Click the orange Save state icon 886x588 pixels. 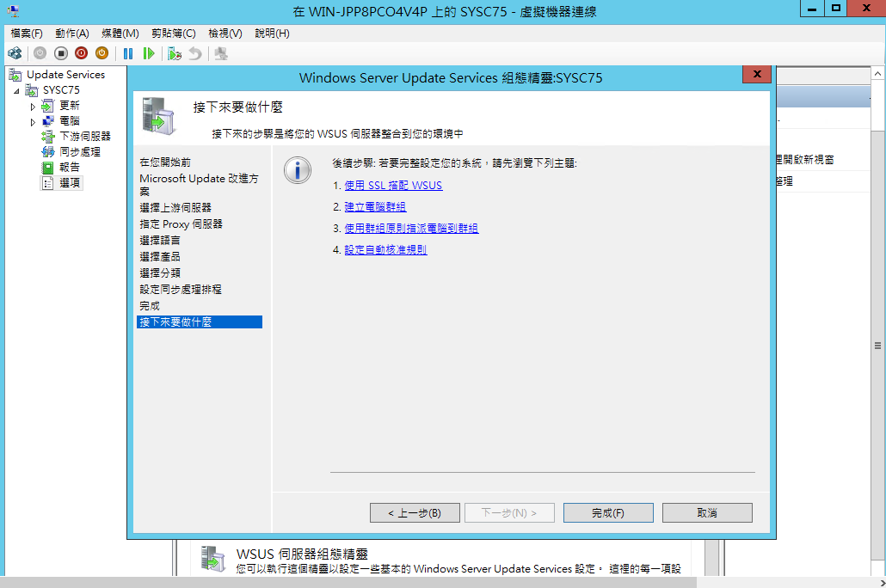click(x=102, y=53)
